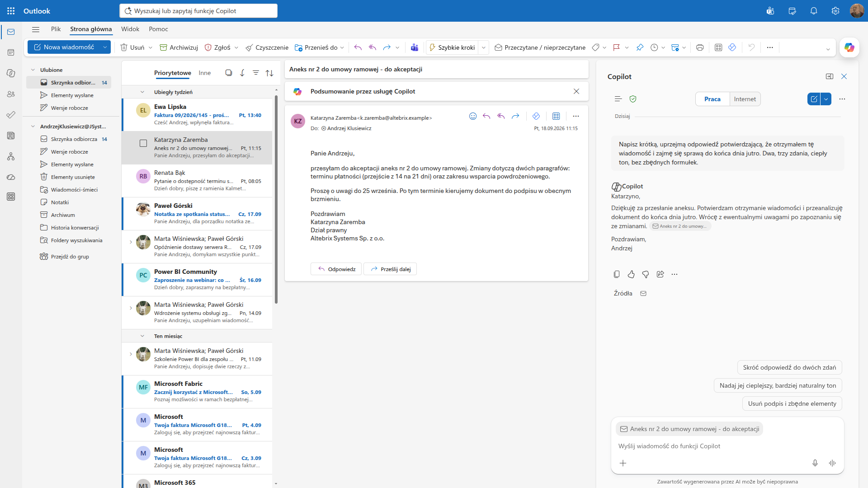Close the Copilot pane

[x=844, y=76]
